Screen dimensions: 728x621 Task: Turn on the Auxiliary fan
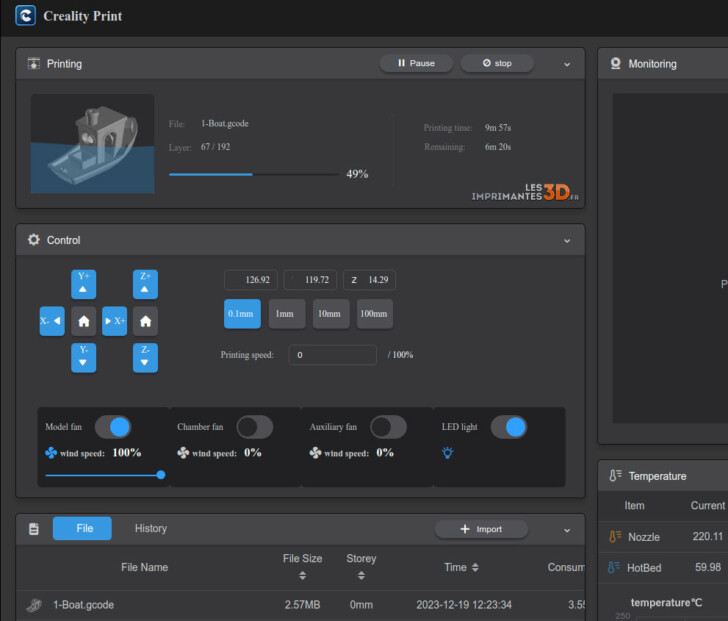(x=388, y=427)
